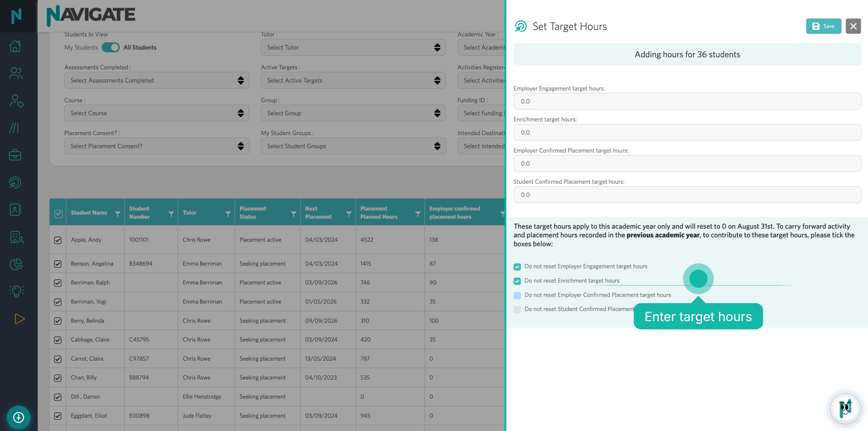Uncheck the row checkbox for Apple, Andy
Image resolution: width=868 pixels, height=431 pixels.
pyautogui.click(x=58, y=240)
